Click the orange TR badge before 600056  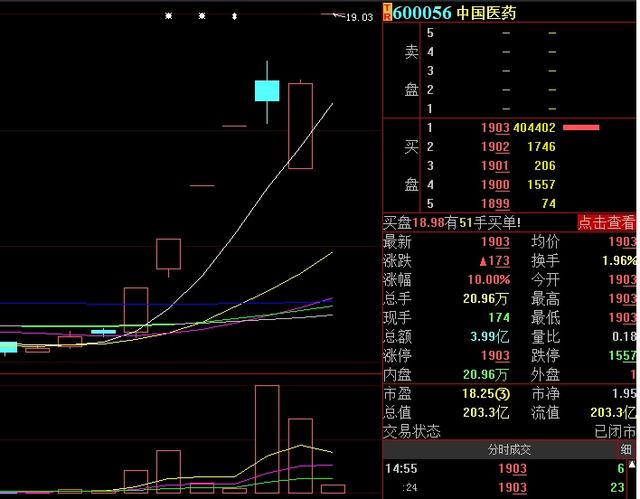click(387, 13)
